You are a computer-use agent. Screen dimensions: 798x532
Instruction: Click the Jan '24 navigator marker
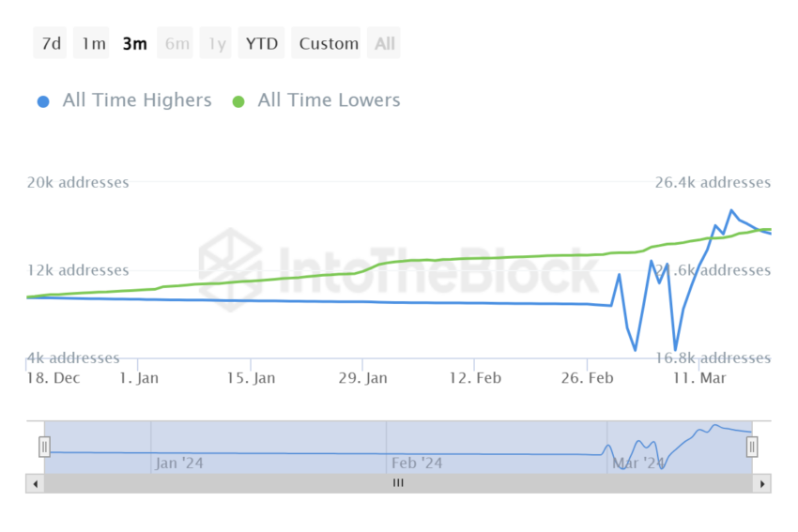coord(179,464)
